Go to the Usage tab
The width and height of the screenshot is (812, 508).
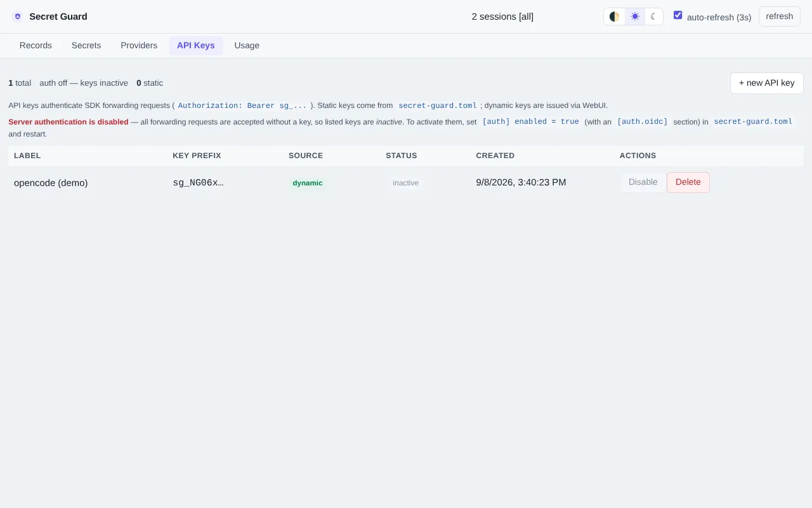(x=247, y=46)
